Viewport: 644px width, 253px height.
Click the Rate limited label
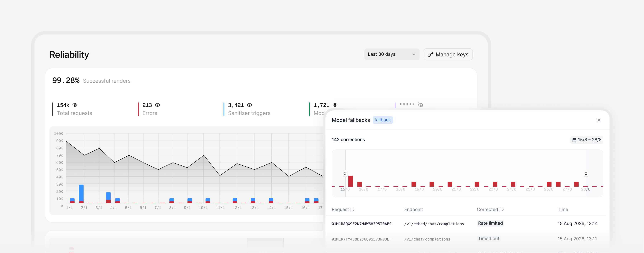[490, 223]
